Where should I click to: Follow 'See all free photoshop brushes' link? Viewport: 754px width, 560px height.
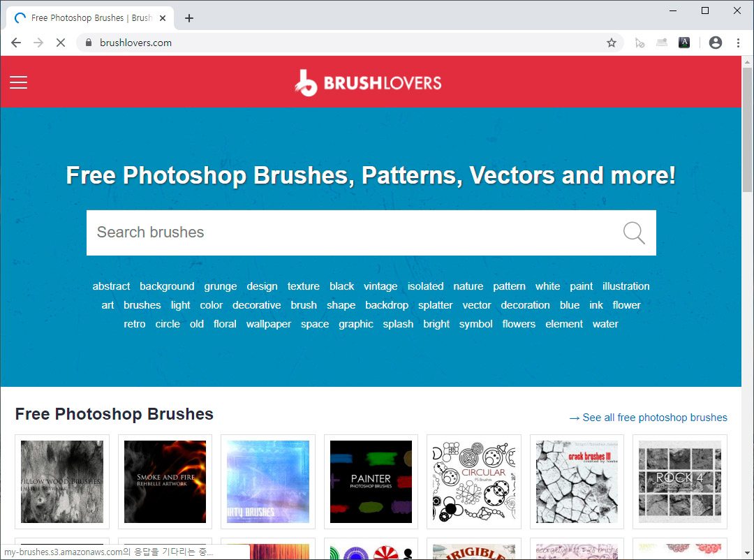click(648, 418)
